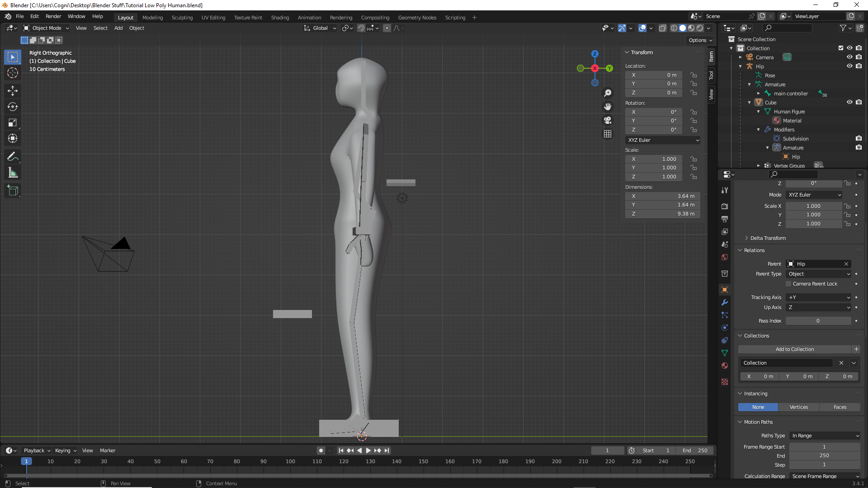The image size is (868, 488).
Task: Open the XYZ Euler rotation mode dropdown
Action: [662, 140]
